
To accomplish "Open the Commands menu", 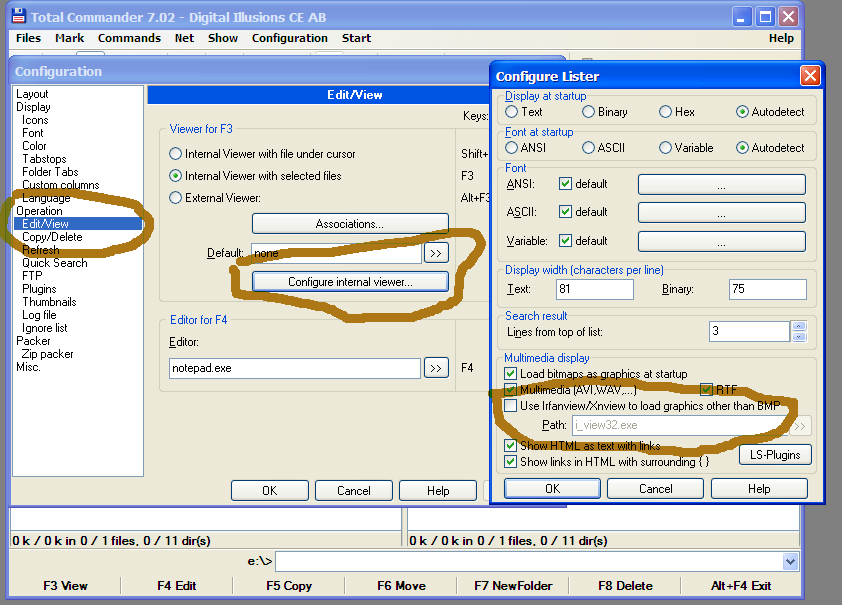I will point(129,38).
